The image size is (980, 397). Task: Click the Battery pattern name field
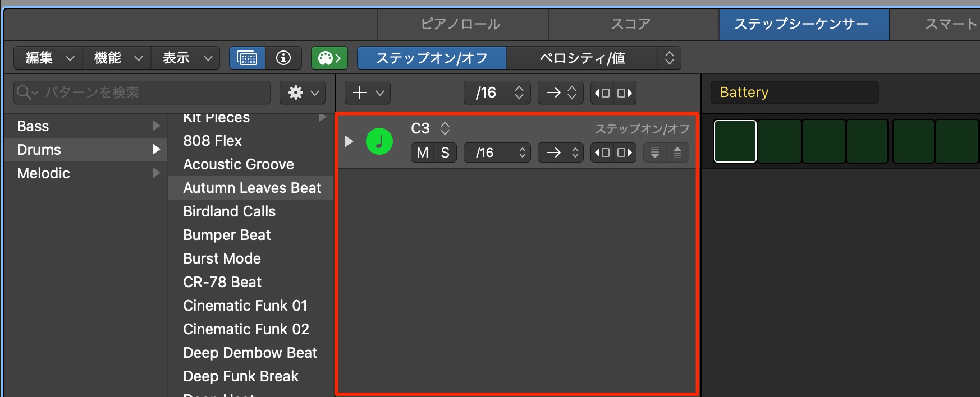point(794,93)
